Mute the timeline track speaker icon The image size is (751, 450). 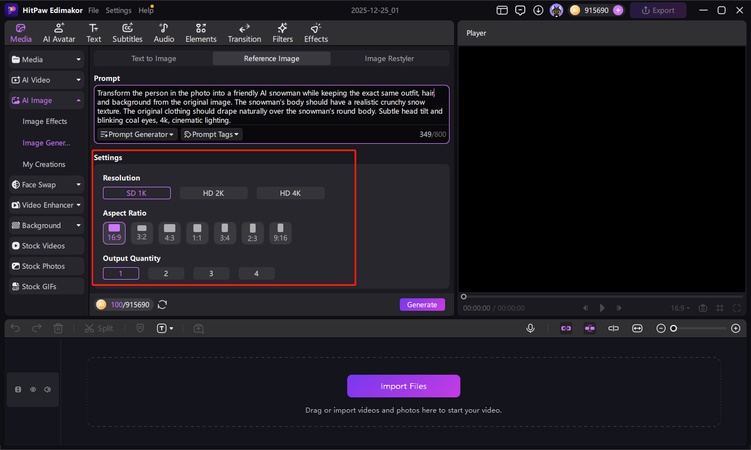click(x=46, y=389)
